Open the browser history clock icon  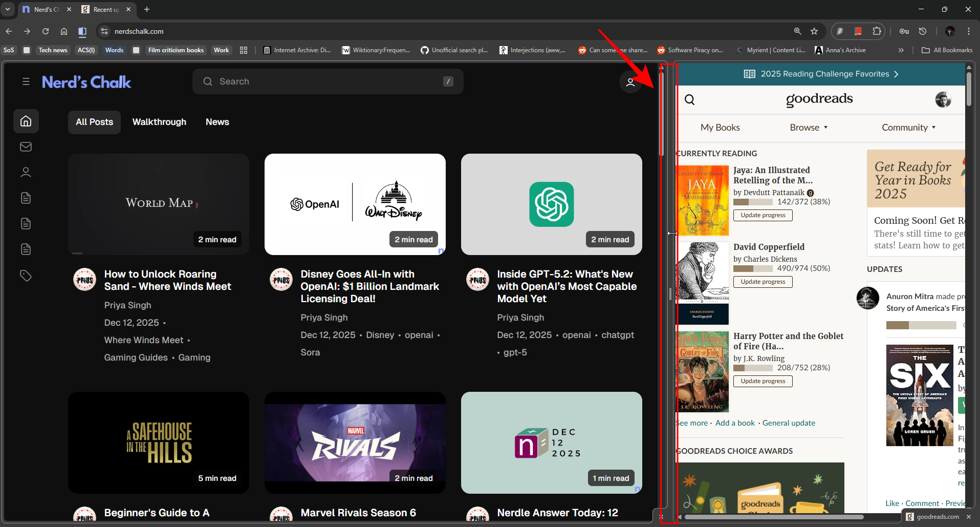point(923,31)
